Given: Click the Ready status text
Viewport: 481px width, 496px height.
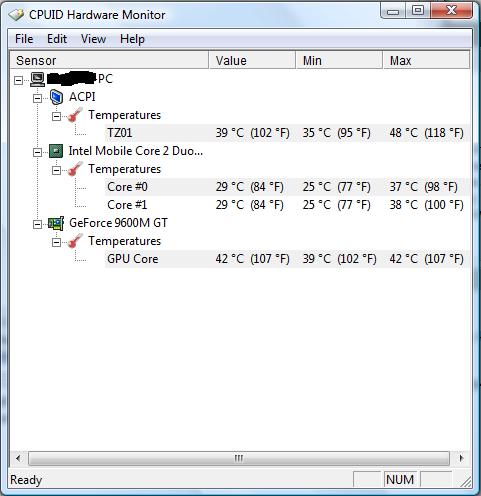Looking at the screenshot, I should coord(26,480).
